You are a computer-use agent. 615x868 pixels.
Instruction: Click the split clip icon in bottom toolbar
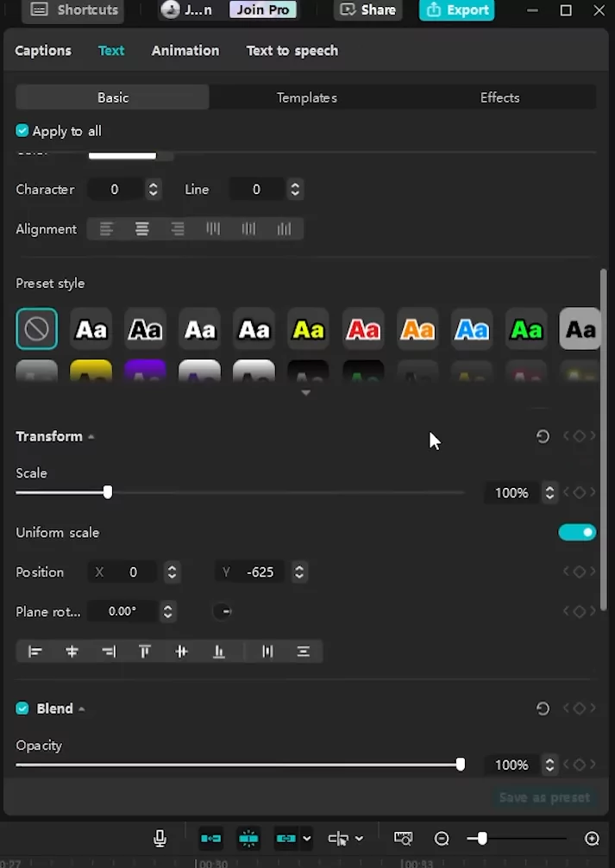[x=248, y=838]
